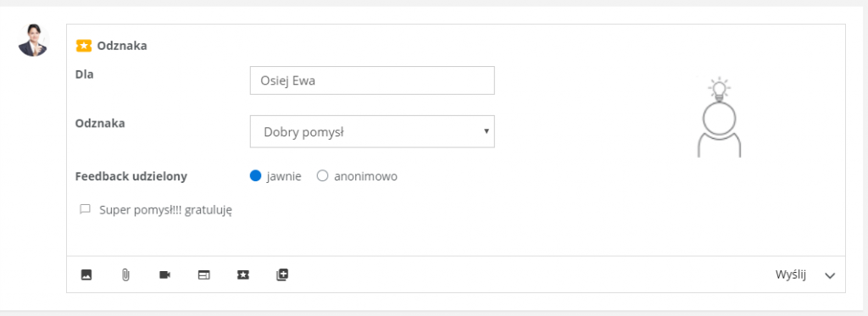
Task: Attach a file using the paperclip icon
Action: coord(125,274)
